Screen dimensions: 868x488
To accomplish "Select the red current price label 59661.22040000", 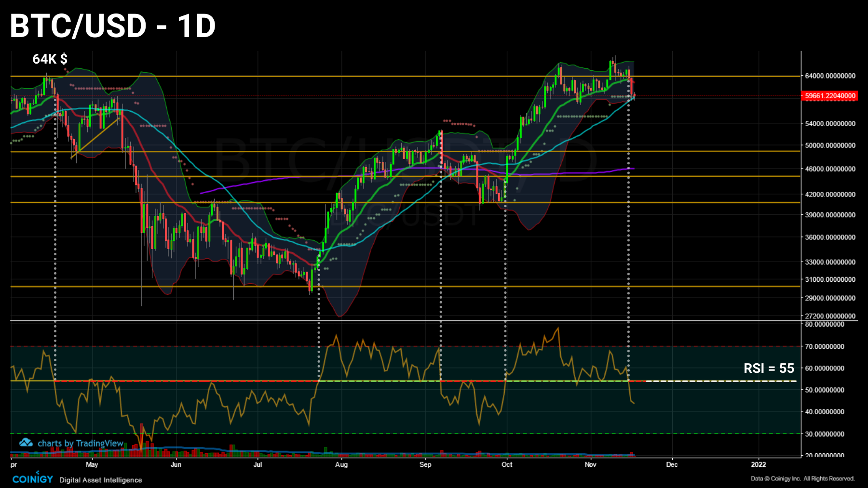I will click(829, 95).
